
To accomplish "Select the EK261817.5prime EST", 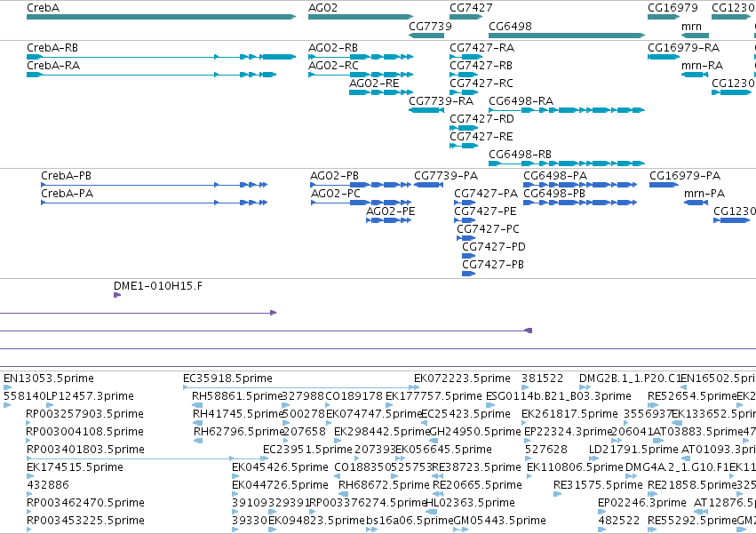I will 524,423.
